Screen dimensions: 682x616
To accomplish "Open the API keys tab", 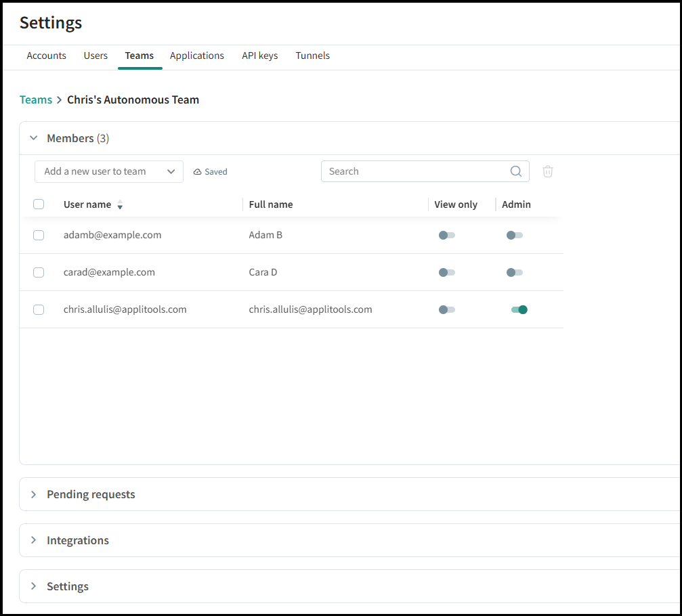I will (x=259, y=56).
